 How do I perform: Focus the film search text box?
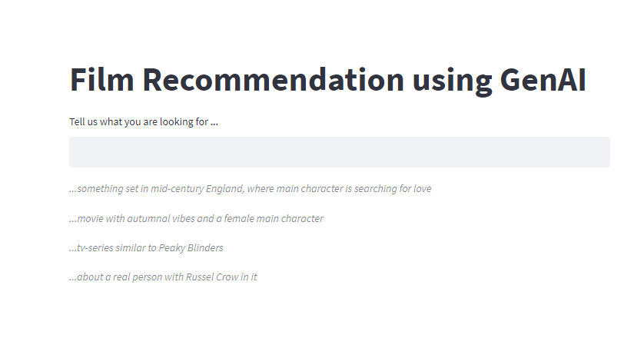point(339,152)
